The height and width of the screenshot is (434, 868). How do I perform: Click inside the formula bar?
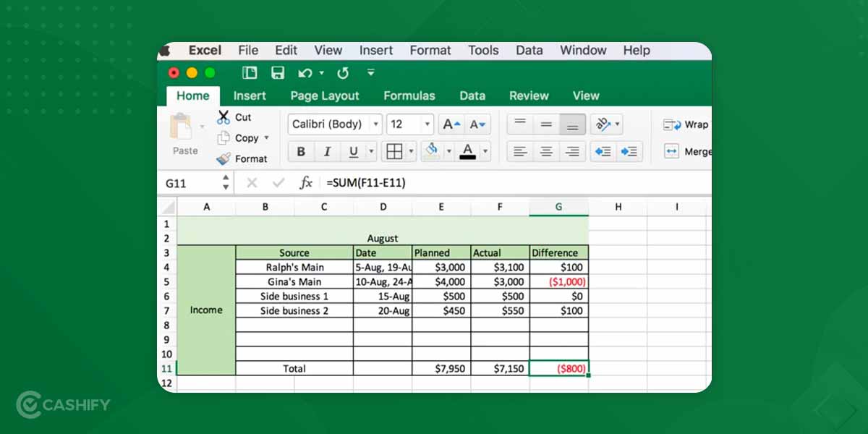coord(434,182)
